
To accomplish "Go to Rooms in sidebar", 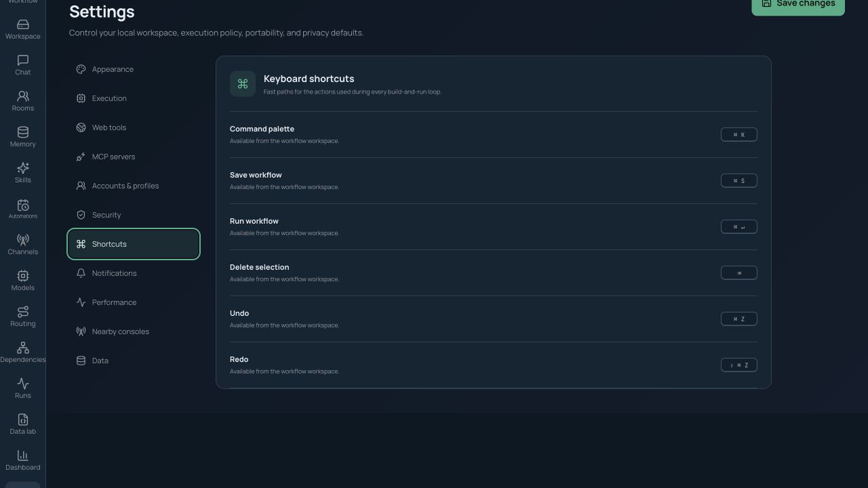I will pyautogui.click(x=22, y=102).
